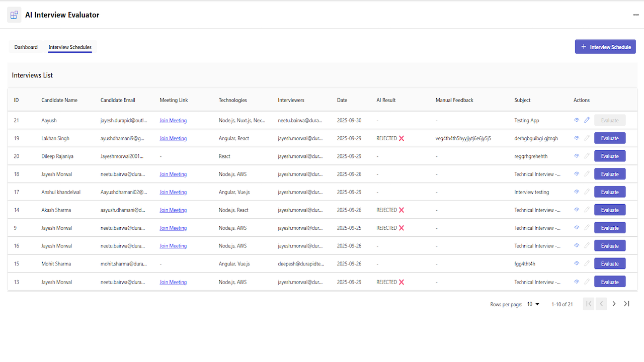Open the three-dot more options menu
Image resolution: width=644 pixels, height=362 pixels.
(x=636, y=15)
